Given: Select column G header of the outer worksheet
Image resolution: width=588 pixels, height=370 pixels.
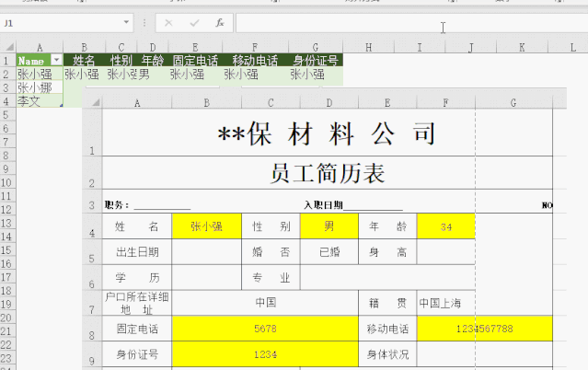Looking at the screenshot, I should 316,47.
